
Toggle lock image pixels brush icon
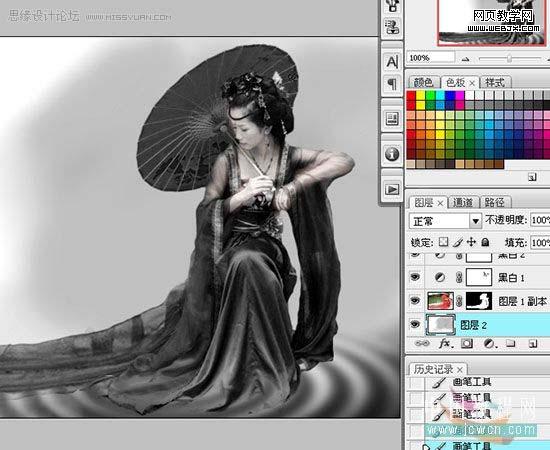coord(457,242)
